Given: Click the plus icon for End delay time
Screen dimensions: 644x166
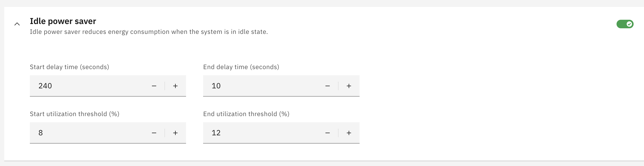Looking at the screenshot, I should 349,86.
